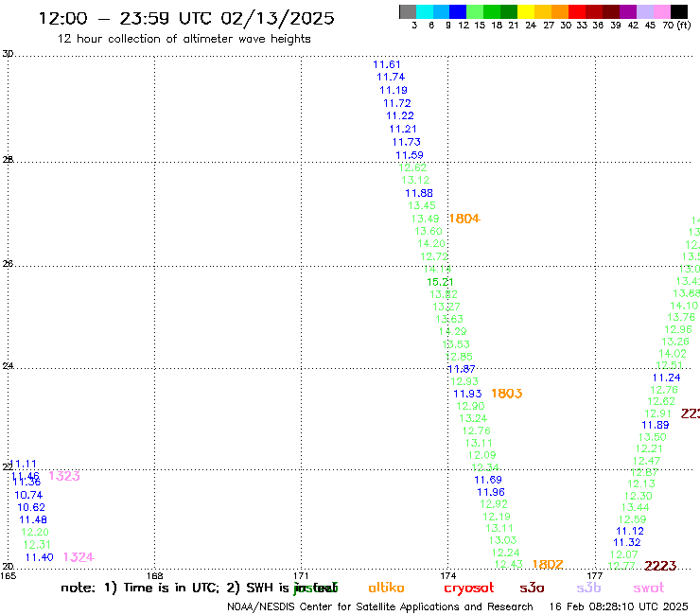Click the '45' color scale label
700x615 pixels.
pos(650,25)
